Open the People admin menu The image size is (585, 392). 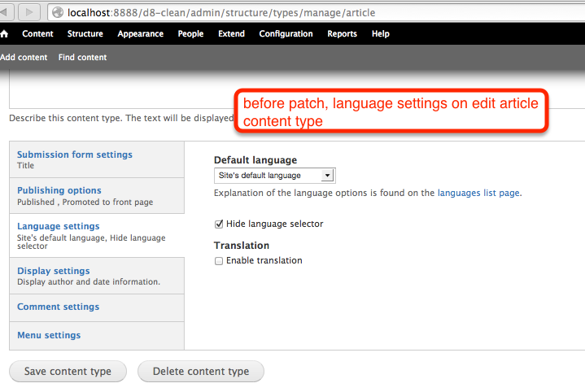coord(190,34)
